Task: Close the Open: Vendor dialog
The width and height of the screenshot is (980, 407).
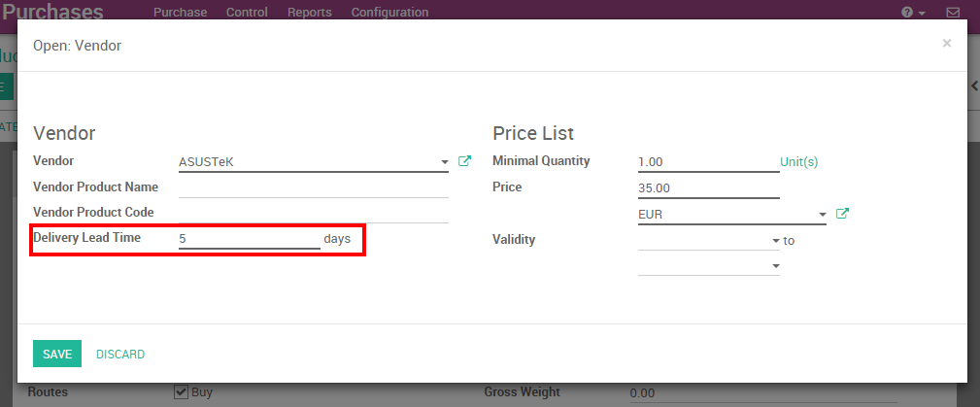Action: [946, 44]
